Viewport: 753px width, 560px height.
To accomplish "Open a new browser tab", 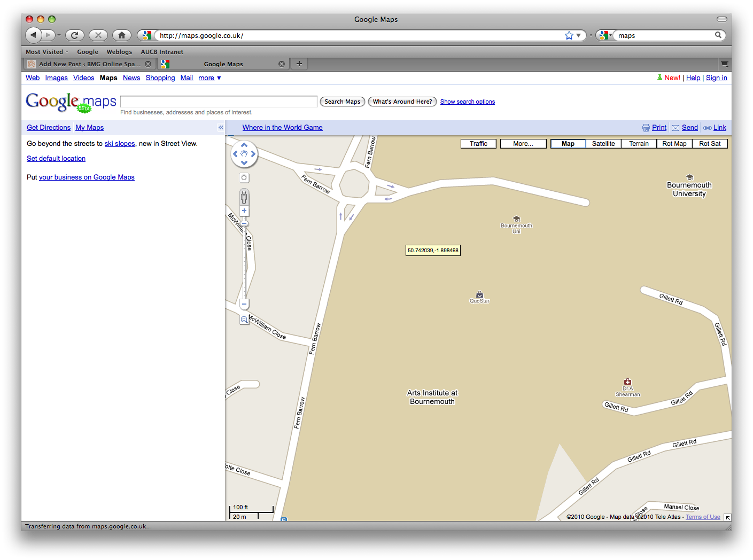I will tap(299, 64).
